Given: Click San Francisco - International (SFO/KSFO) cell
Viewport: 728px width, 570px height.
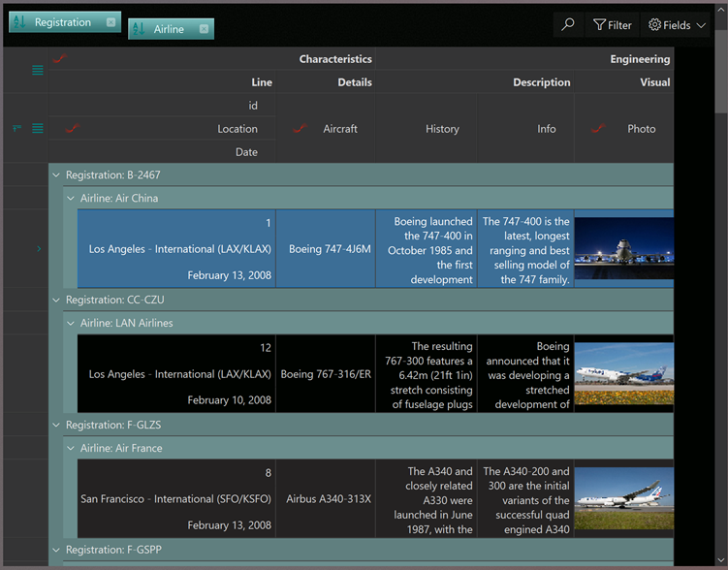Looking at the screenshot, I should point(176,498).
